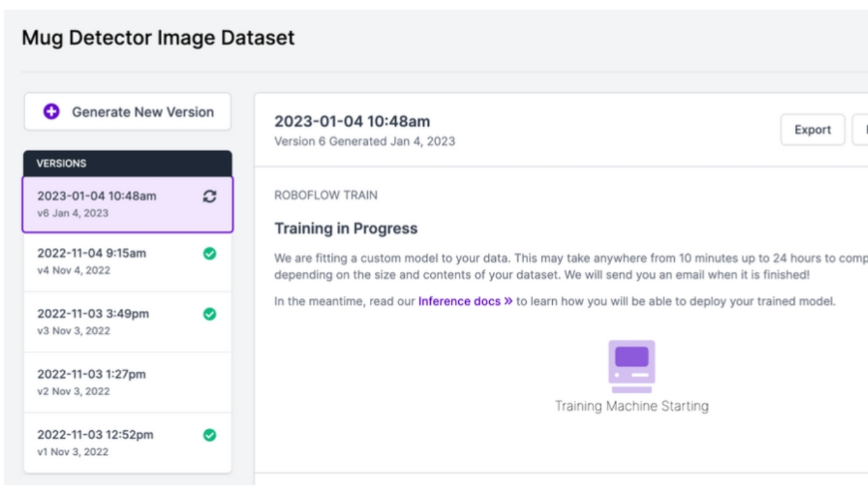The height and width of the screenshot is (488, 868).
Task: Click the Mug Detector Image Dataset title
Action: click(158, 37)
